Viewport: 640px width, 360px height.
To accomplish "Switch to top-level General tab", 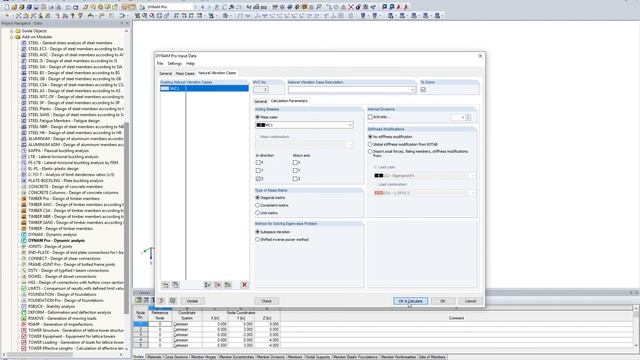I will 165,73.
